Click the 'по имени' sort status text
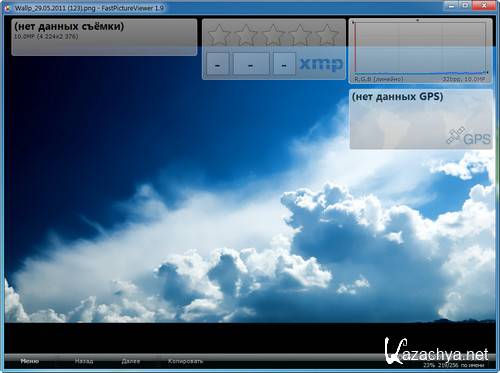 pyautogui.click(x=472, y=366)
